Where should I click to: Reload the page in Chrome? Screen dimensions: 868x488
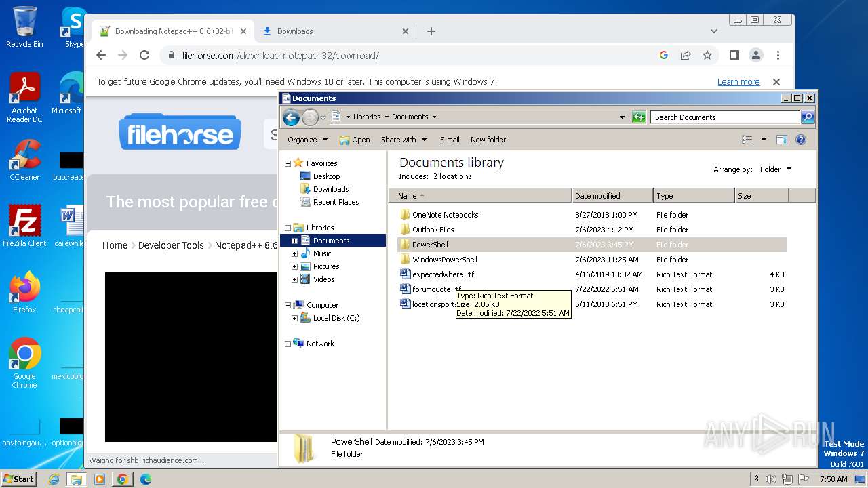click(144, 56)
